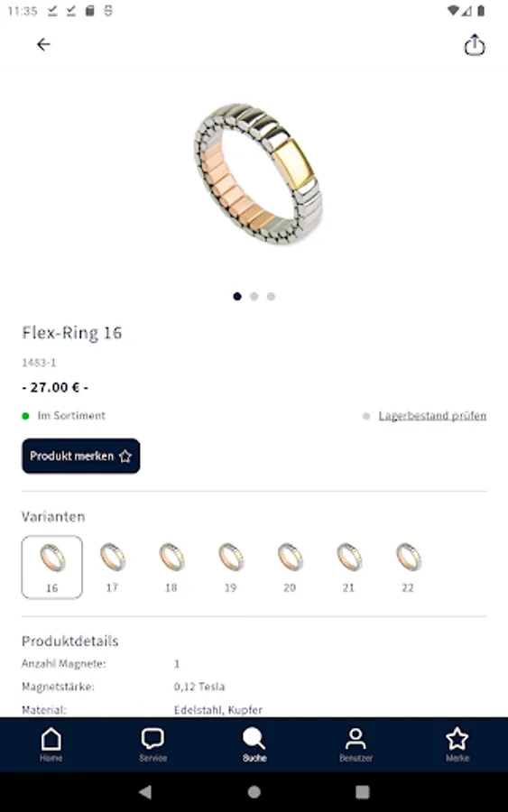Select the highlighted size 16 variant
This screenshot has height=812, width=508.
coord(51,567)
